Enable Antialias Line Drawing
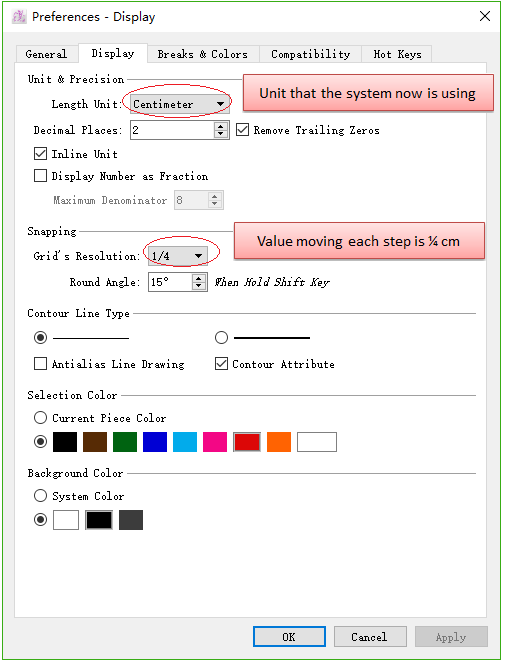The width and height of the screenshot is (505, 665). (x=40, y=364)
